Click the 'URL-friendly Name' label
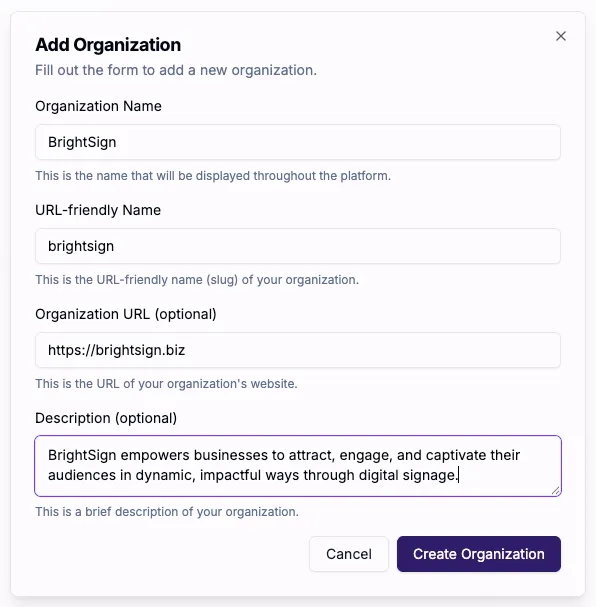This screenshot has width=596, height=607. coord(98,210)
